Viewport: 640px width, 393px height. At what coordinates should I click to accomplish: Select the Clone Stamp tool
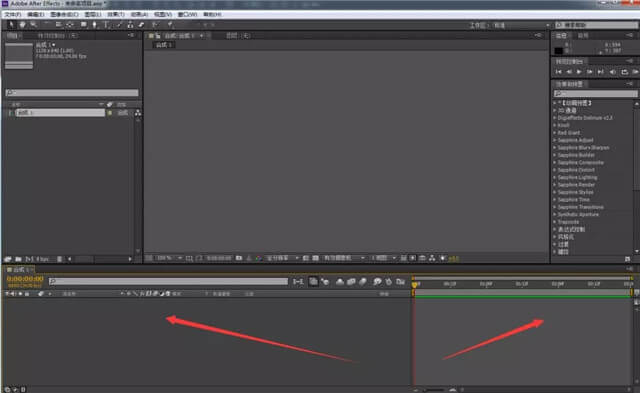(x=130, y=24)
